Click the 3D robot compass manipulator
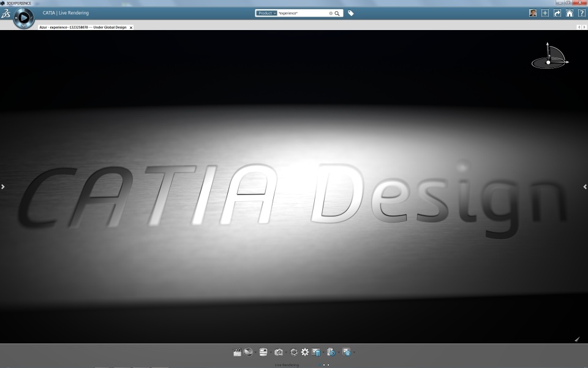588x368 pixels. [x=549, y=56]
